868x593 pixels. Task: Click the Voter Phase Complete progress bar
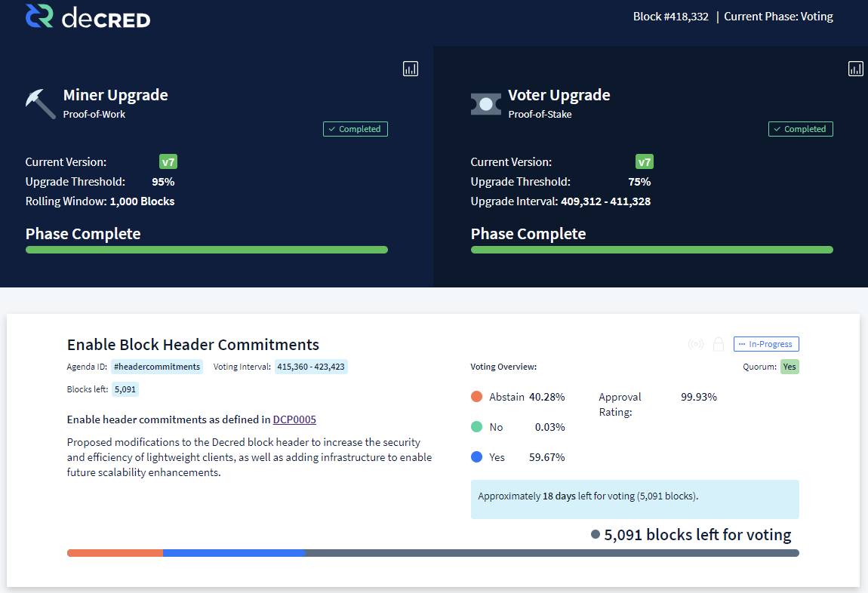[x=651, y=250]
